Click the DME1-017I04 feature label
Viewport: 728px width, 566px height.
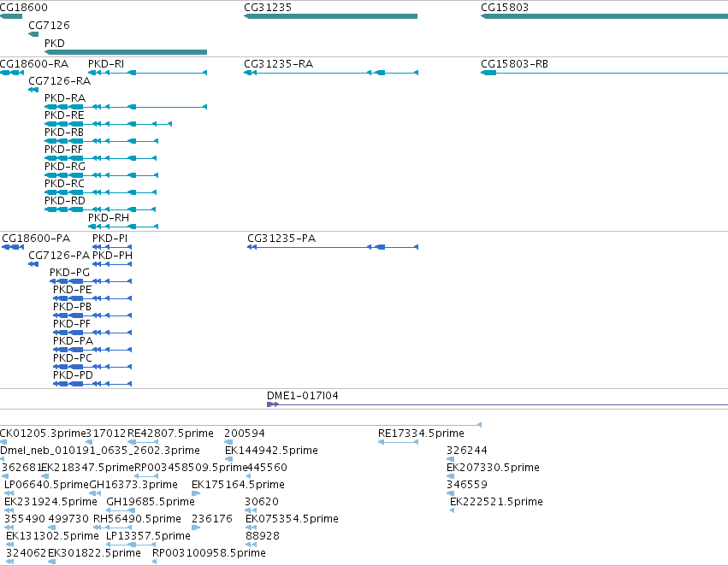pyautogui.click(x=303, y=396)
